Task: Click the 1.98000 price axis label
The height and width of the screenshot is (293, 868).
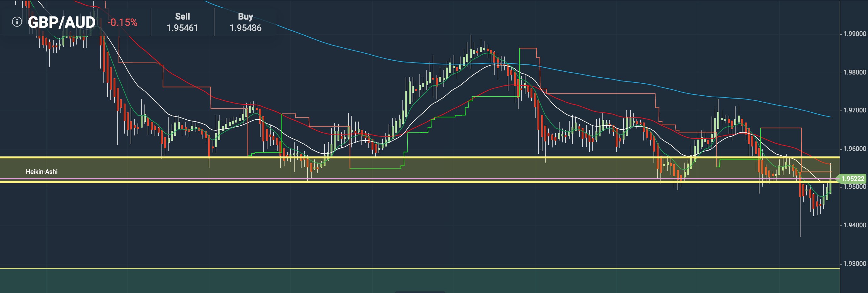Action: [854, 72]
